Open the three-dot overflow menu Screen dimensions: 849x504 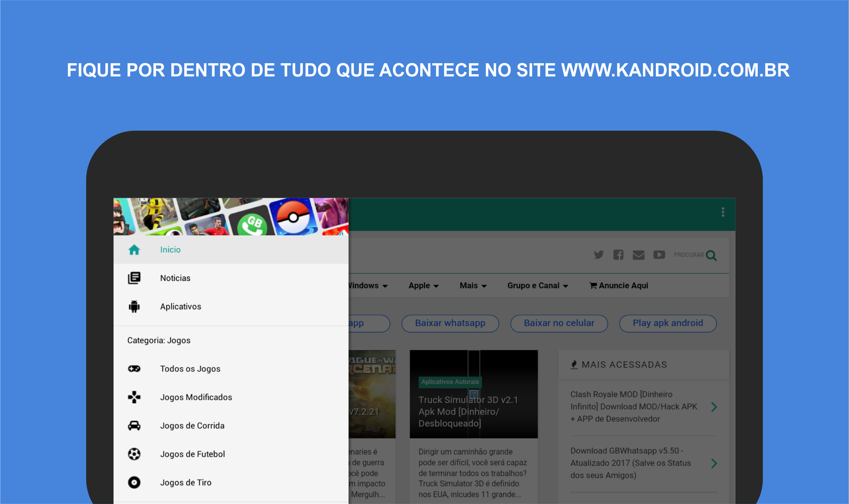click(x=723, y=212)
